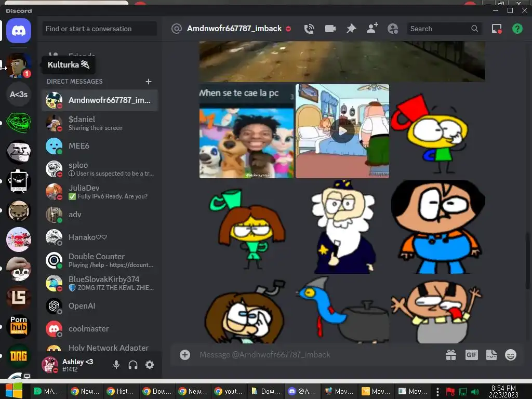This screenshot has width=532, height=399.
Task: Create a new DM with the plus icon
Action: coord(148,82)
